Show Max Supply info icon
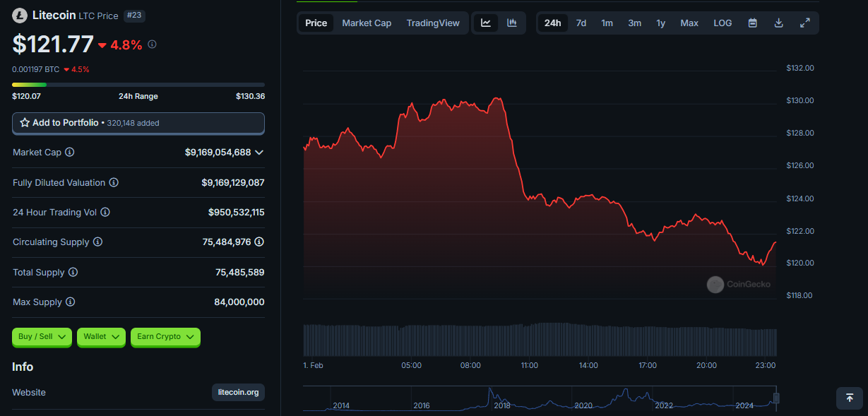868x416 pixels. 70,302
